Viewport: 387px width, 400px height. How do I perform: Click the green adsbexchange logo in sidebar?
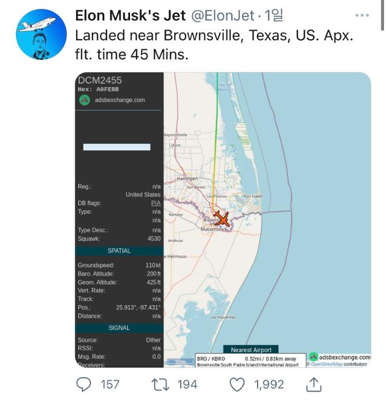[x=85, y=100]
